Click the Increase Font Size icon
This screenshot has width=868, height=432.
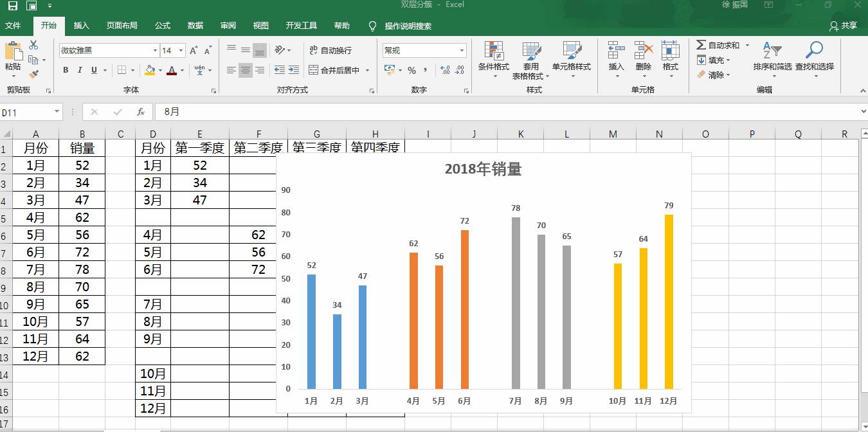click(194, 50)
